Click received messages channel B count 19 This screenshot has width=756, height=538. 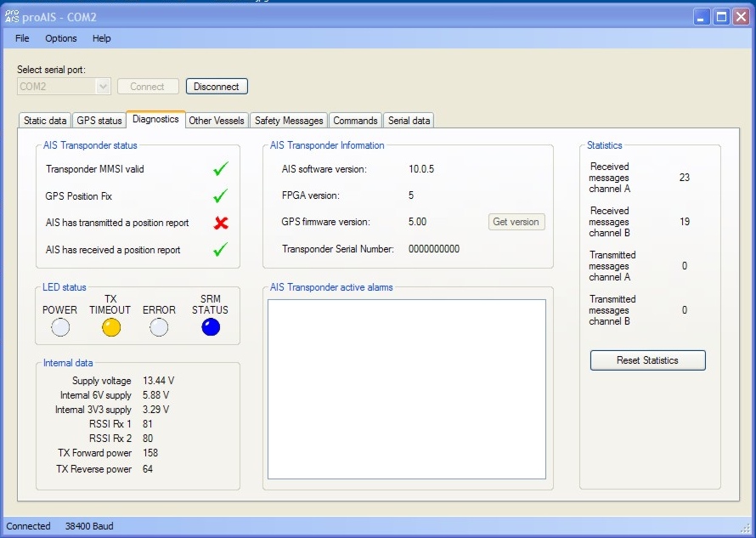pos(685,222)
